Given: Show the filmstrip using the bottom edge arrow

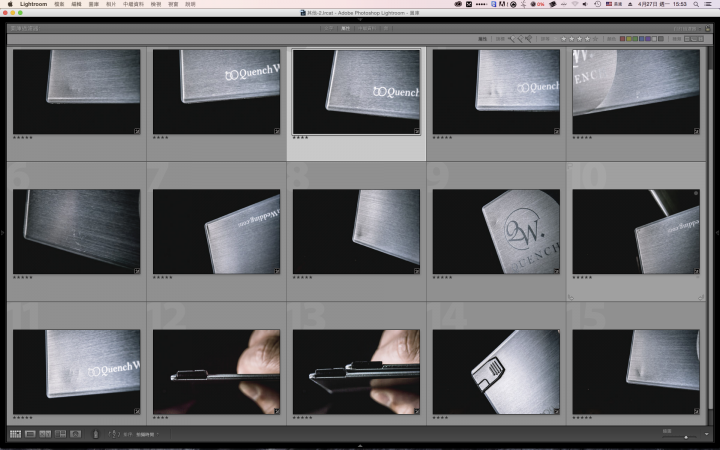Looking at the screenshot, I should pos(360,445).
